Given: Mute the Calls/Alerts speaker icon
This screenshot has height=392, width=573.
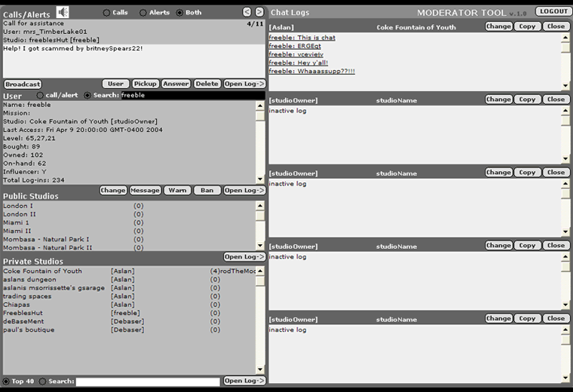Looking at the screenshot, I should [63, 12].
